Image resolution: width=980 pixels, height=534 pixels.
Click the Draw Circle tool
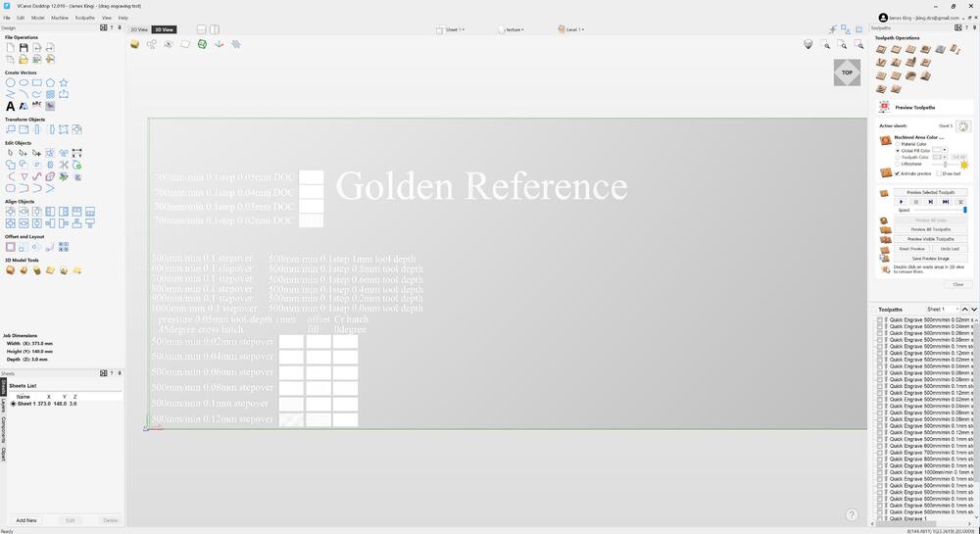(11, 83)
